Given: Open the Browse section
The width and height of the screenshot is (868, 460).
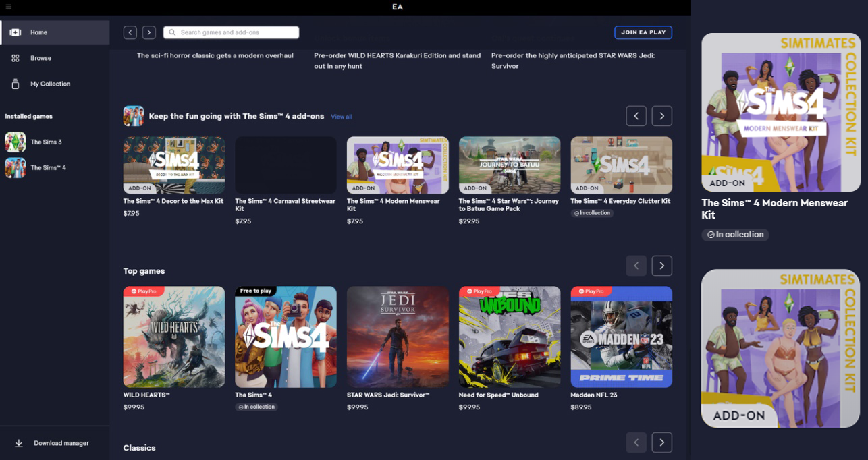Looking at the screenshot, I should pos(40,58).
